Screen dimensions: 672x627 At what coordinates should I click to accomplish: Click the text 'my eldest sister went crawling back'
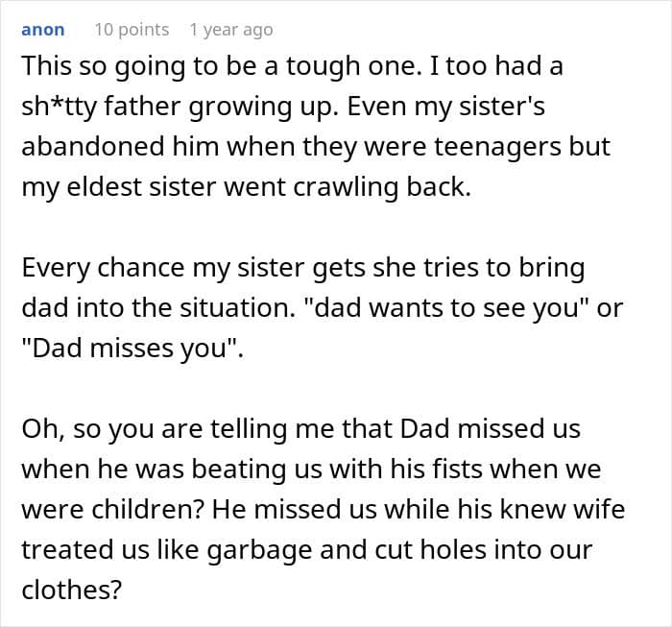click(x=245, y=187)
